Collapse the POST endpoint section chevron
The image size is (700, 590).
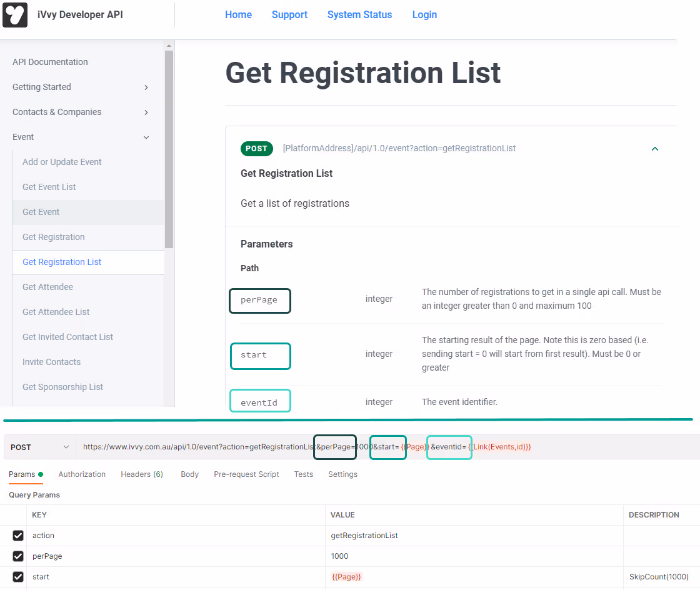[x=655, y=149]
